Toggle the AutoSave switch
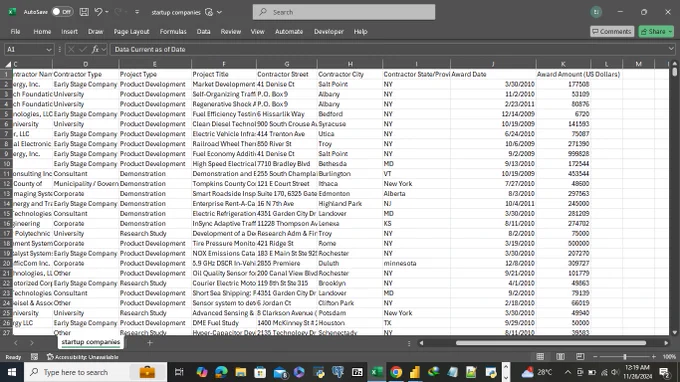Image resolution: width=680 pixels, height=382 pixels. 62,12
